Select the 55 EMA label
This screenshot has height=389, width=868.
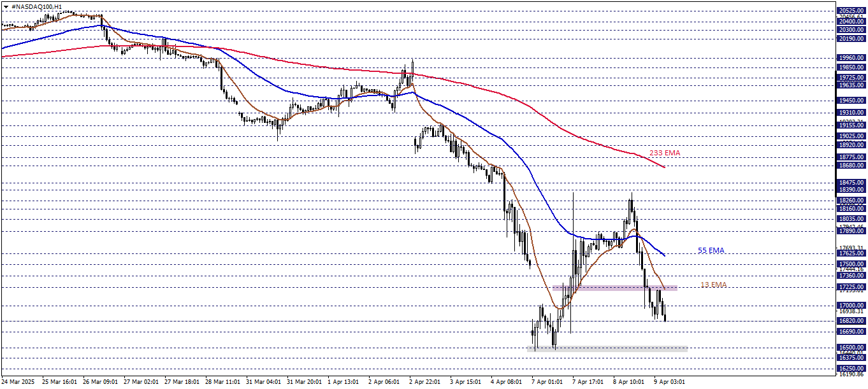click(x=711, y=251)
